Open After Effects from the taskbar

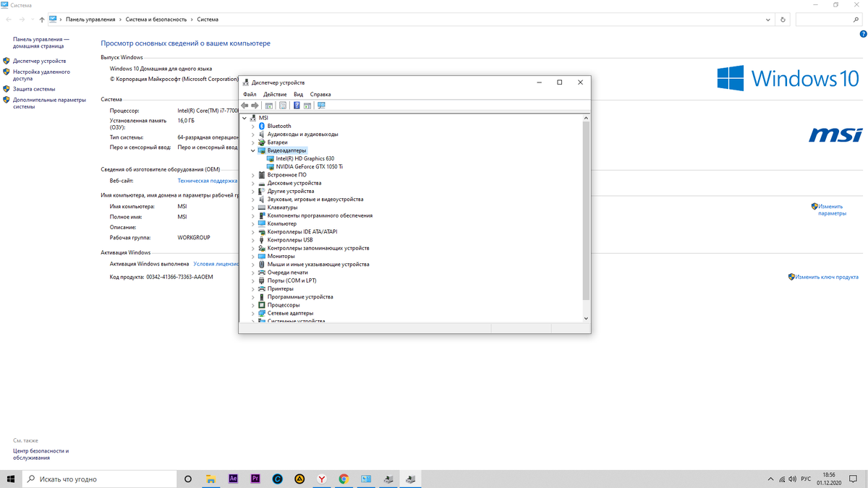[x=233, y=479]
